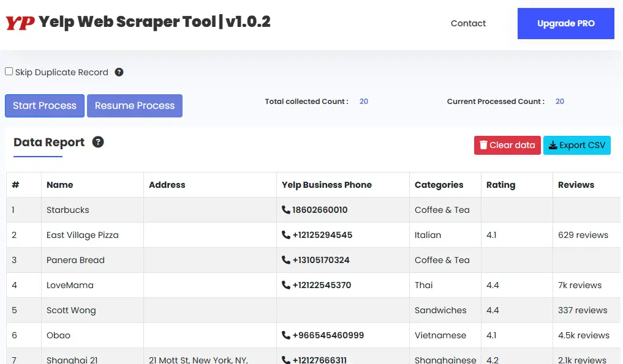
Task: Open the Contact menu item
Action: click(468, 23)
